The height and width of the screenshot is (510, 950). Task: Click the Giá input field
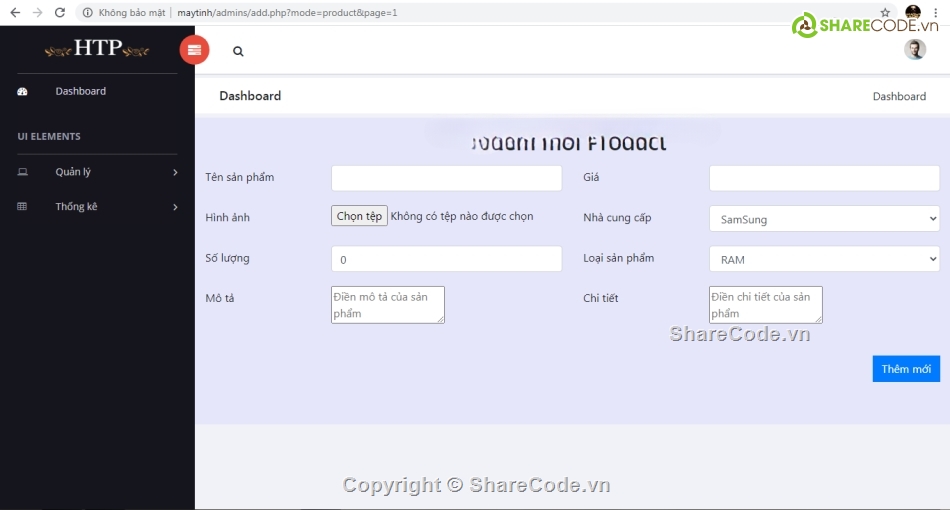click(824, 178)
